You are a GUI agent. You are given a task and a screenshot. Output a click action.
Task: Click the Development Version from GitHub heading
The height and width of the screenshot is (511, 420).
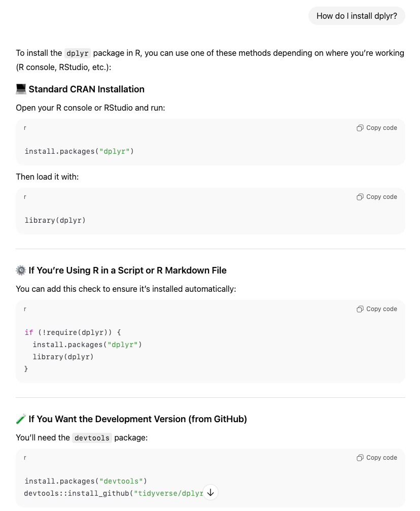[x=138, y=419]
